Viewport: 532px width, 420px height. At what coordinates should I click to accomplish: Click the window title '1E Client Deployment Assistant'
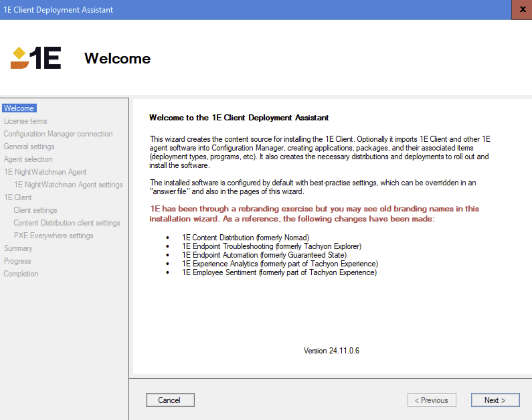pos(58,10)
